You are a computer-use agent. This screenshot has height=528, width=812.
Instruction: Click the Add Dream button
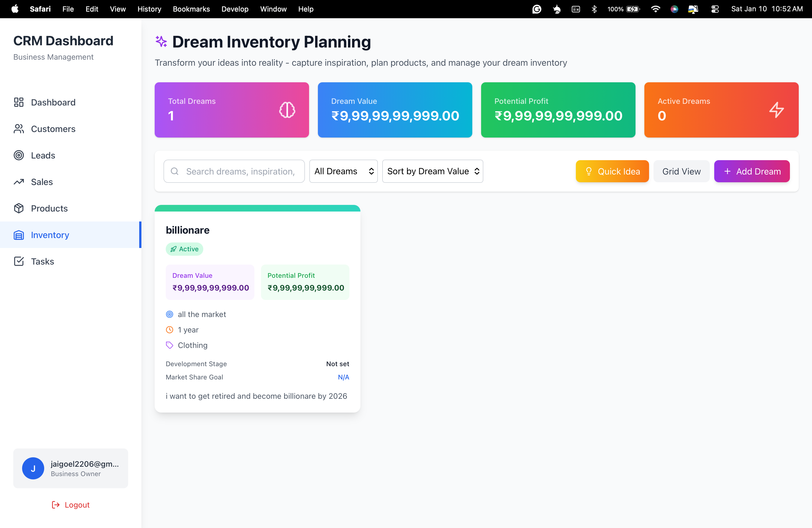coord(752,171)
